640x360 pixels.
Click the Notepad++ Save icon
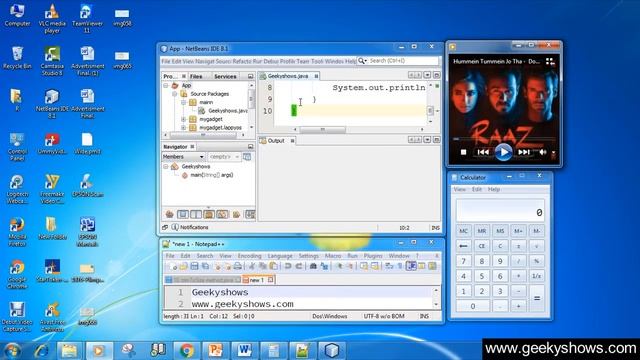pyautogui.click(x=194, y=267)
